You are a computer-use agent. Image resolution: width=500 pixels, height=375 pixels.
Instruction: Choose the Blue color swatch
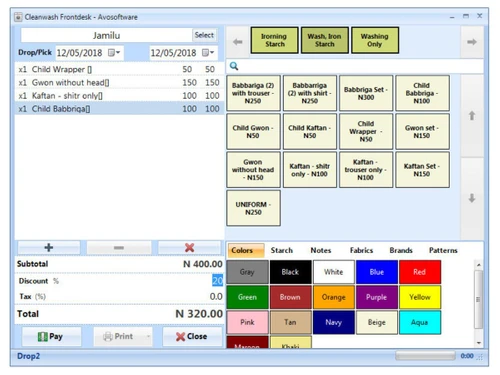tap(377, 272)
